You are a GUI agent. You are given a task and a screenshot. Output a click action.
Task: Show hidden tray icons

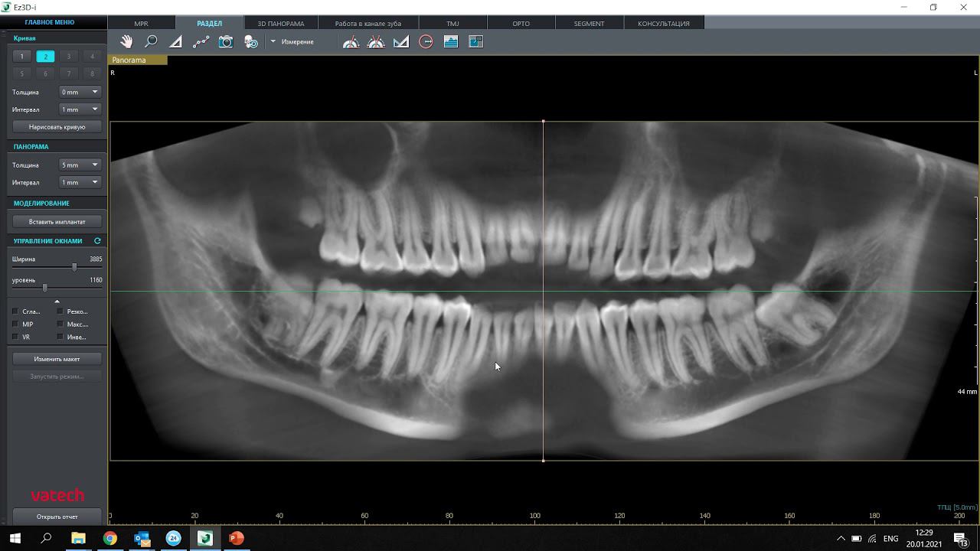[x=841, y=539]
